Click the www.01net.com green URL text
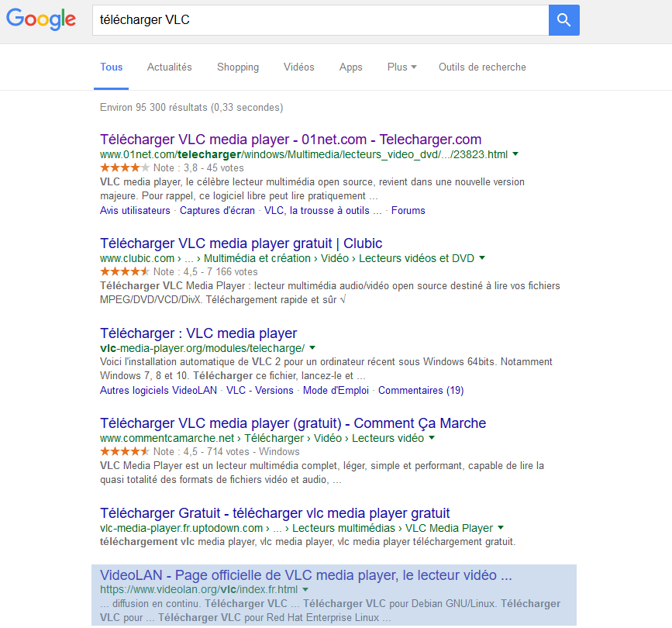This screenshot has height=628, width=672. click(304, 154)
